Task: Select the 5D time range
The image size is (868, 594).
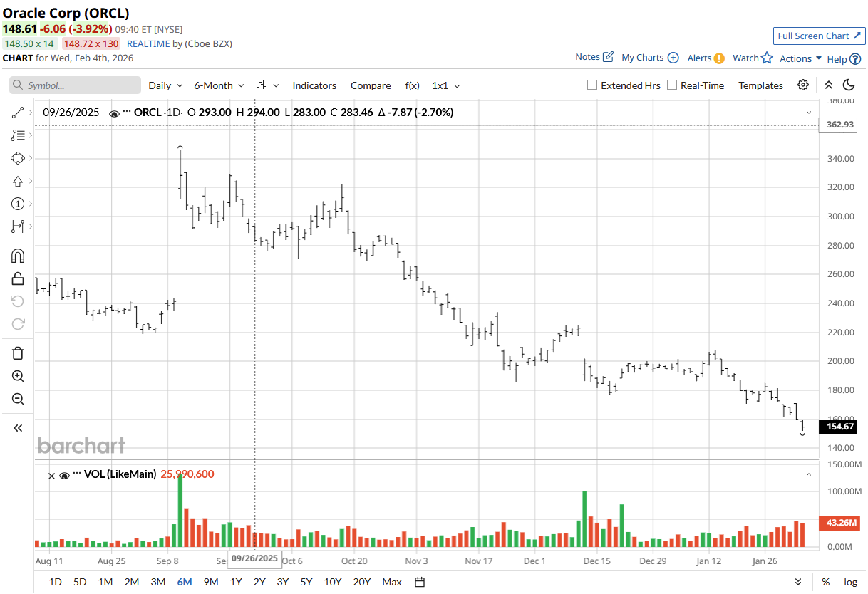Action: point(80,582)
